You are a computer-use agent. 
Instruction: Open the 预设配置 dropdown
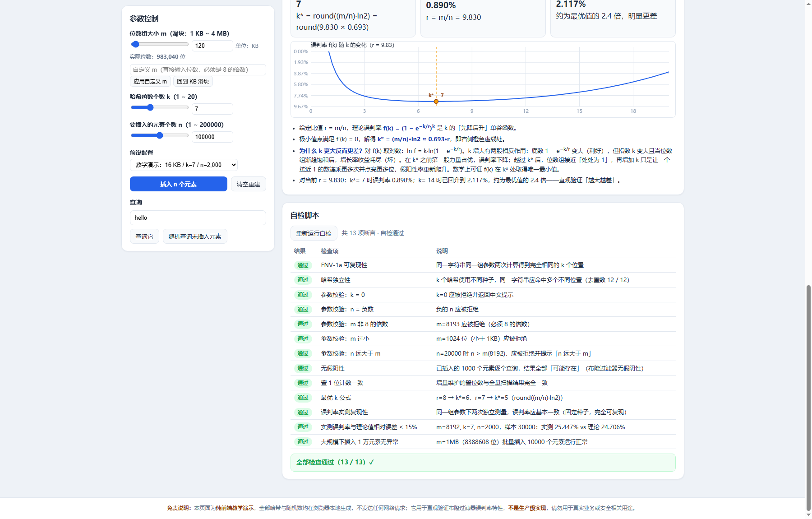[184, 165]
